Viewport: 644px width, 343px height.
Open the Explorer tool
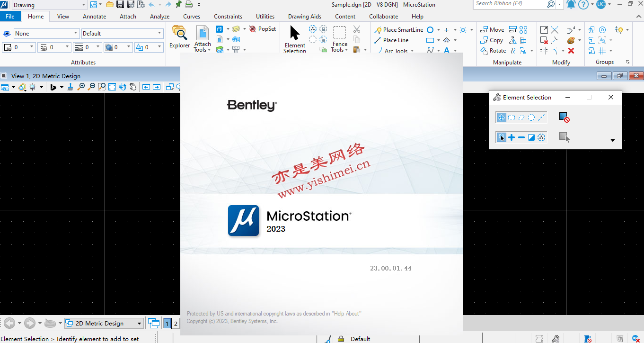click(x=180, y=37)
